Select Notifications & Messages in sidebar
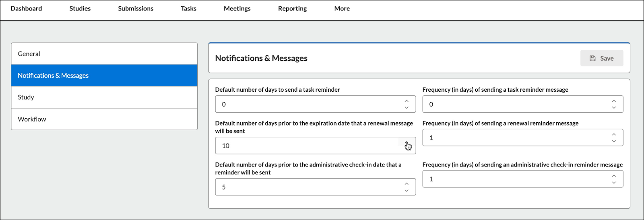 104,76
